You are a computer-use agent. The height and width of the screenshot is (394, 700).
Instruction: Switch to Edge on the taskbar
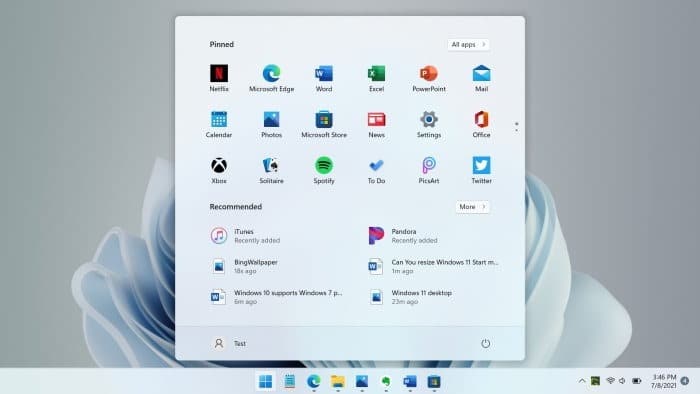click(x=314, y=382)
